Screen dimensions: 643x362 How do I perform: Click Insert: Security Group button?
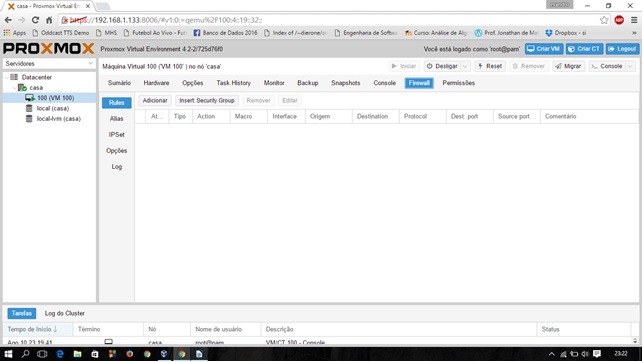pos(207,100)
